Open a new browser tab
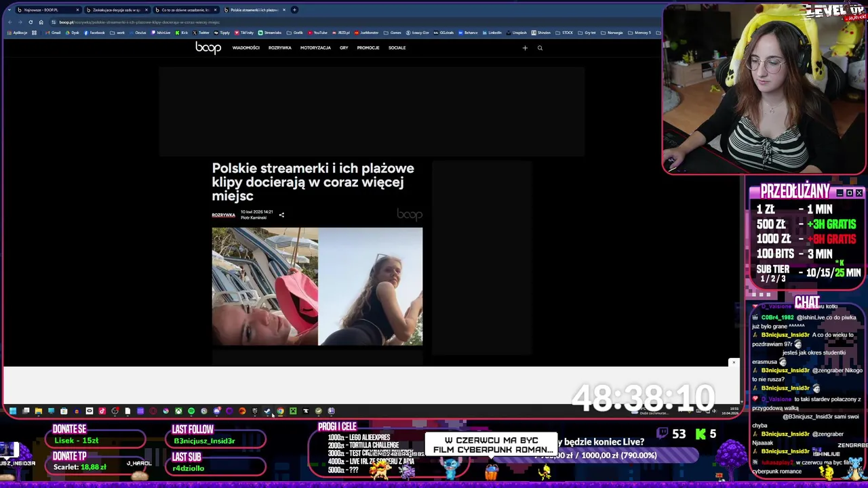Screen dimensions: 868x488 (294, 9)
